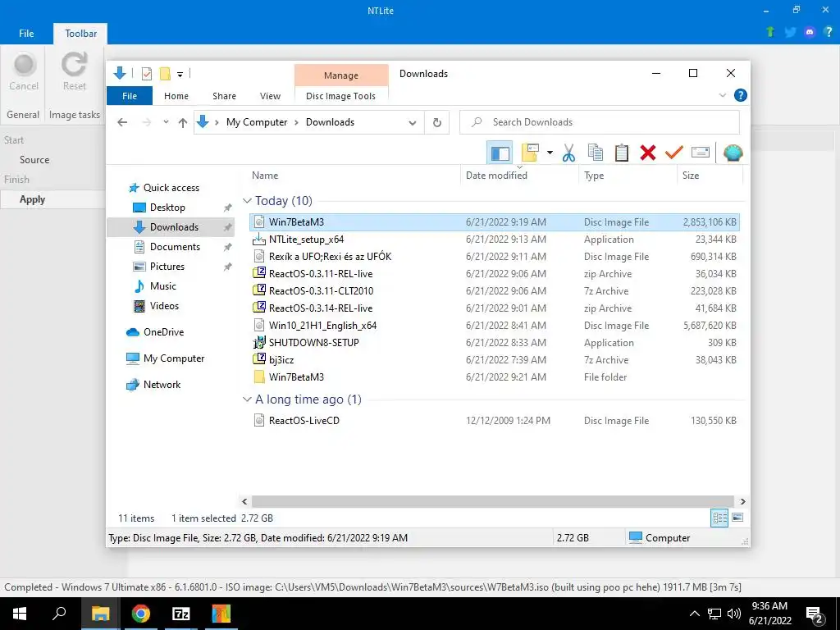Show hidden tray icons chevron
This screenshot has width=840, height=630.
694,614
